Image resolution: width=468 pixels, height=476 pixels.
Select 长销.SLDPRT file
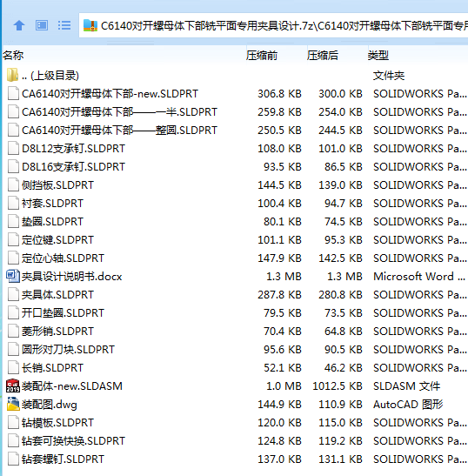pyautogui.click(x=52, y=367)
